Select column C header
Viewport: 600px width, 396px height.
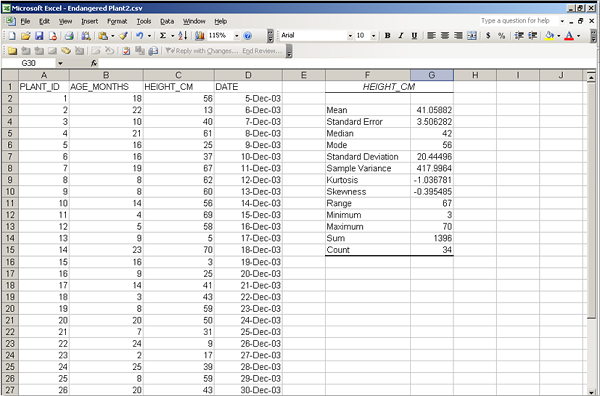tap(179, 75)
